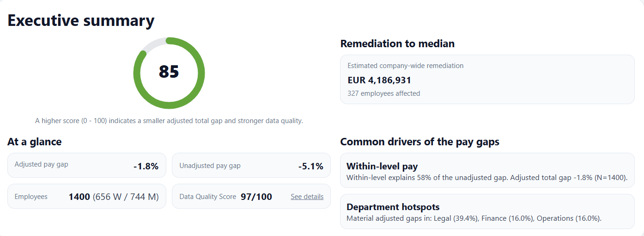Screen dimensions: 644x236
Task: Click the Data Quality Score label
Action: click(x=207, y=197)
